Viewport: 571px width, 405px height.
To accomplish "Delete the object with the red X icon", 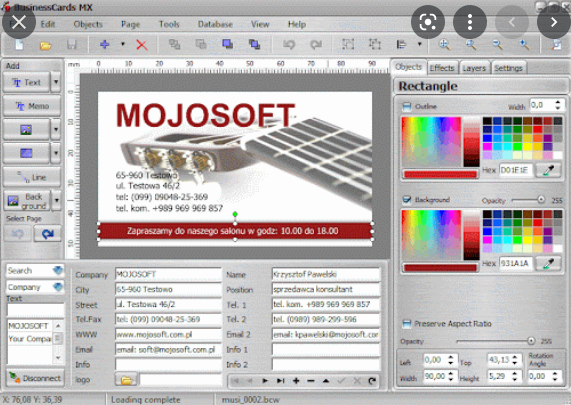I will 142,45.
